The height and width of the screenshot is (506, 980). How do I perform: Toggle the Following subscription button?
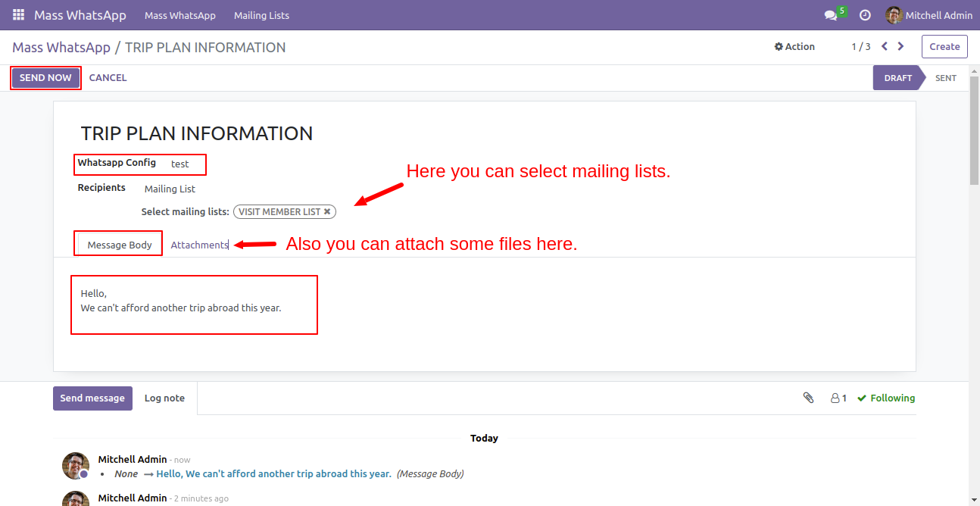click(x=886, y=398)
